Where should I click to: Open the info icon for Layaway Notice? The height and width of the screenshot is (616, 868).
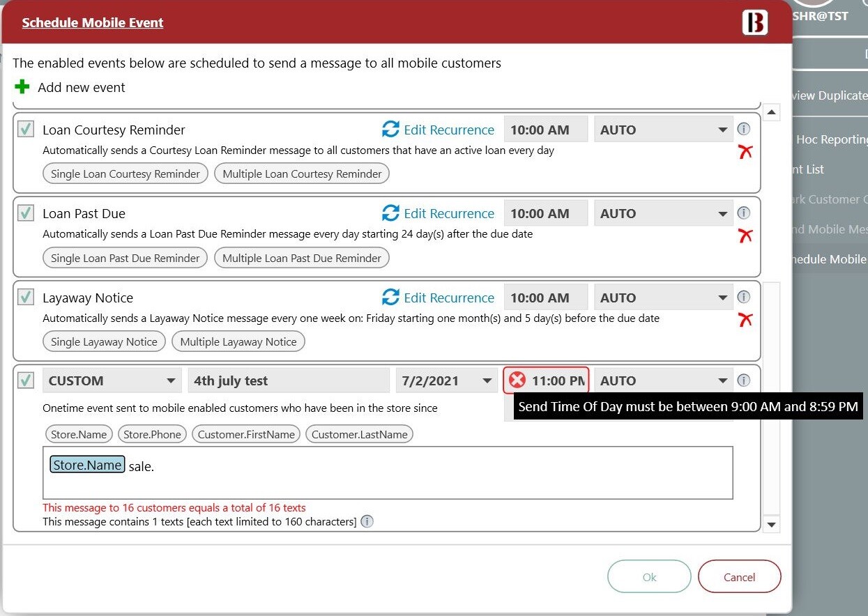(x=744, y=297)
